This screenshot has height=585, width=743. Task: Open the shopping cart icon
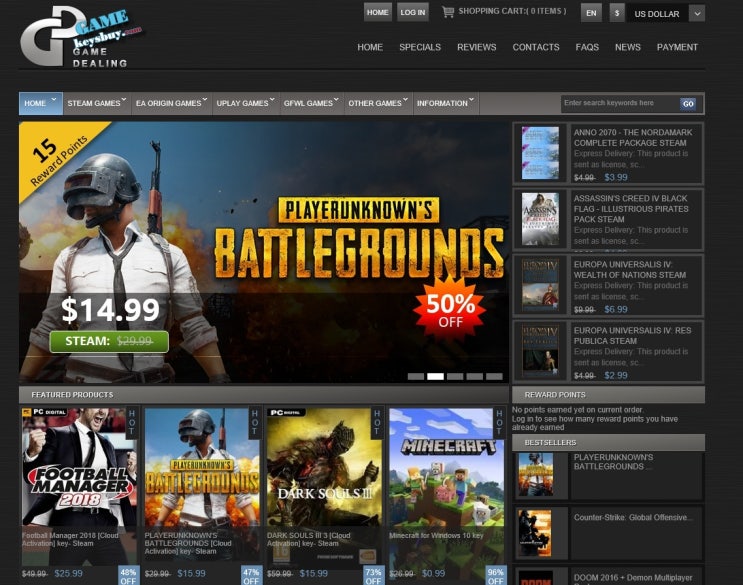coord(448,11)
